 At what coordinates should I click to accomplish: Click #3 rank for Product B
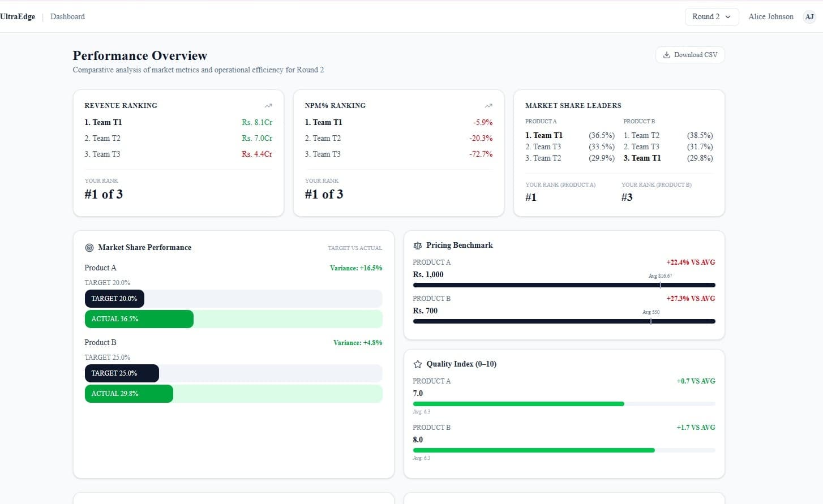pos(627,197)
